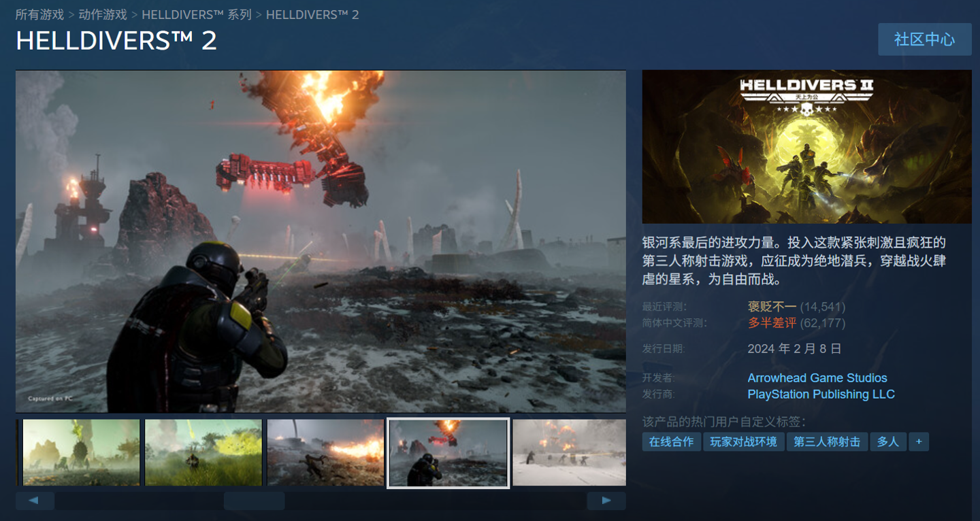This screenshot has width=980, height=521.
Task: Click the release date 2024 年 2 月 8 日
Action: [795, 349]
